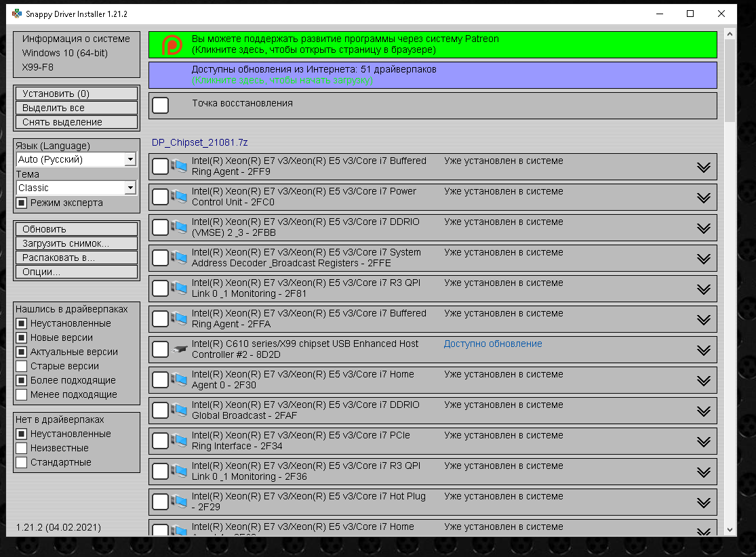This screenshot has height=557, width=756.
Task: Expand details of PCIe Ring Interface - 2F34
Action: tap(703, 441)
